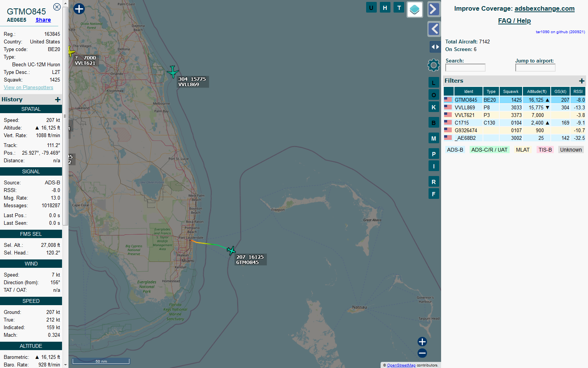Sort table by Ident column
The height and width of the screenshot is (368, 588).
(468, 91)
